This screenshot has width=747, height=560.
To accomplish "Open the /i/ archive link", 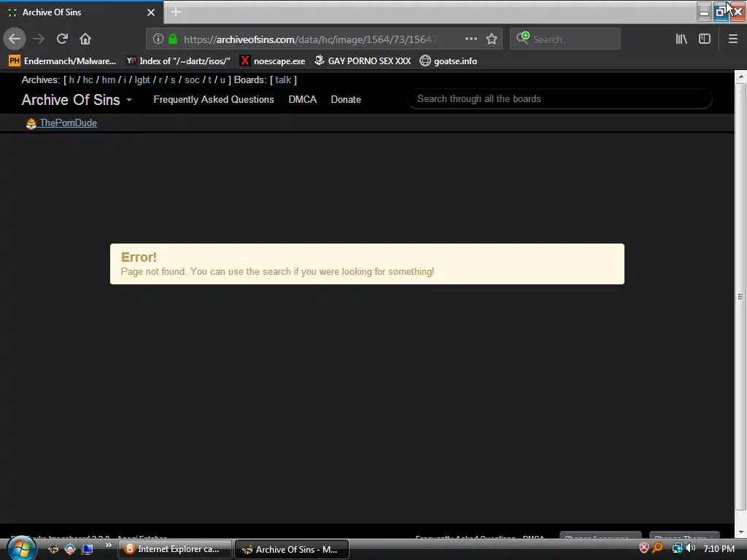I will 125,80.
